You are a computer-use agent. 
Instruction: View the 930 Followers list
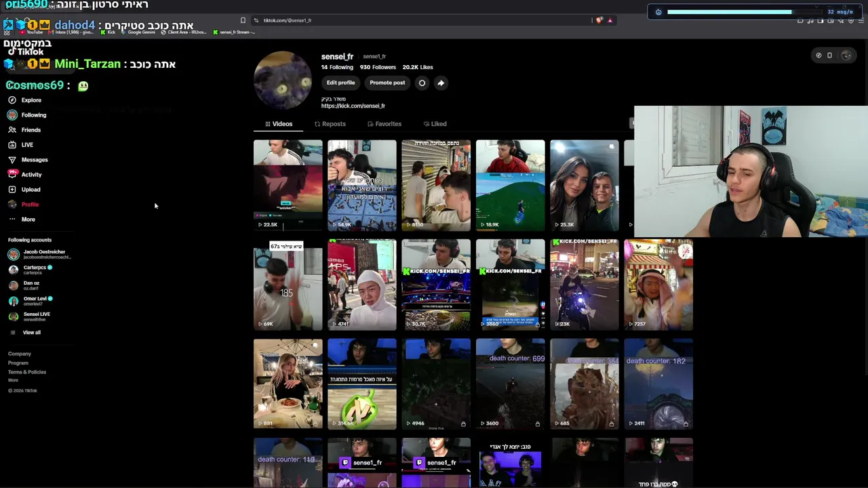coord(378,67)
